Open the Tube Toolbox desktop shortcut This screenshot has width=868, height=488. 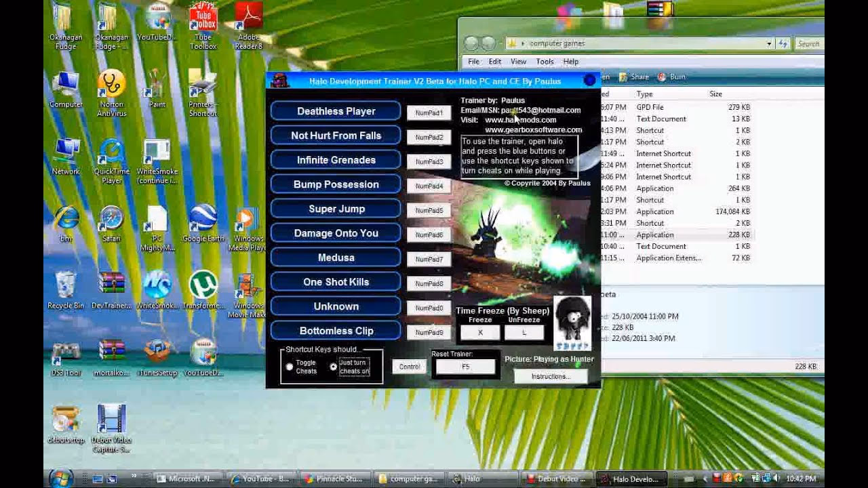pos(203,25)
